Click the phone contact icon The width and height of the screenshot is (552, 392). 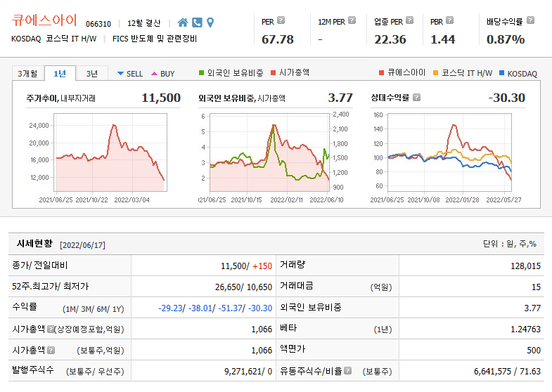[197, 22]
